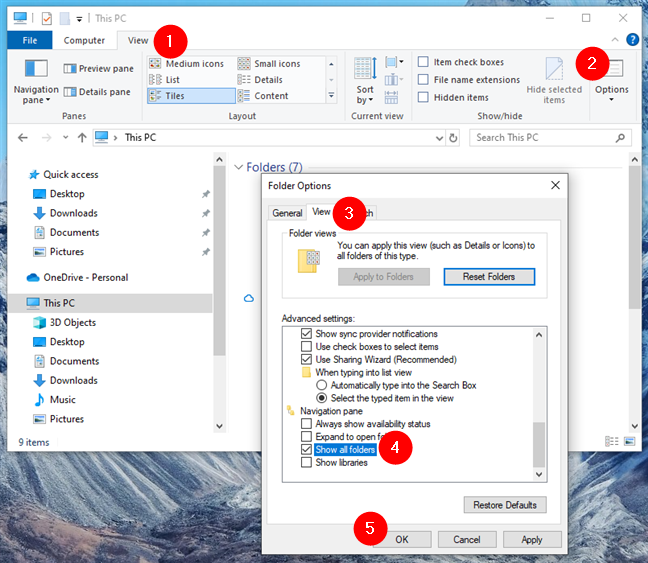Go back with the back arrow
Screen dimensions: 648x563
point(23,138)
